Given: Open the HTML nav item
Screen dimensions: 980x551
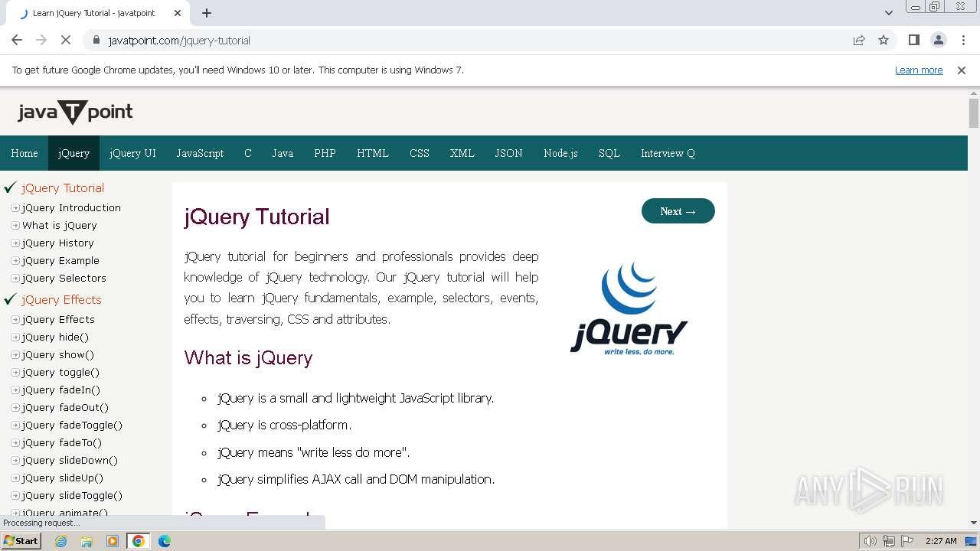Looking at the screenshot, I should point(373,153).
